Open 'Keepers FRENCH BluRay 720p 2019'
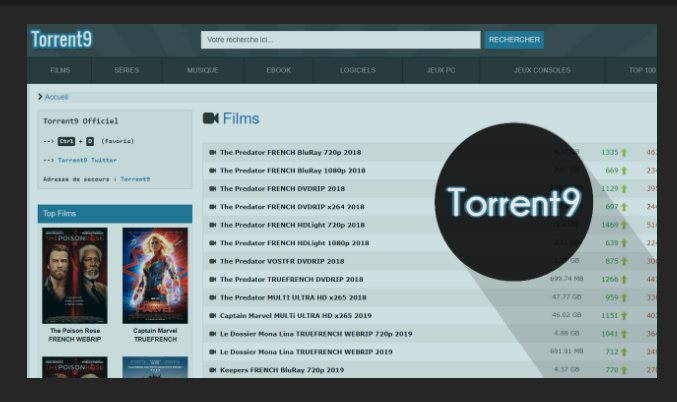Viewport: 677px width, 402px height. 282,370
